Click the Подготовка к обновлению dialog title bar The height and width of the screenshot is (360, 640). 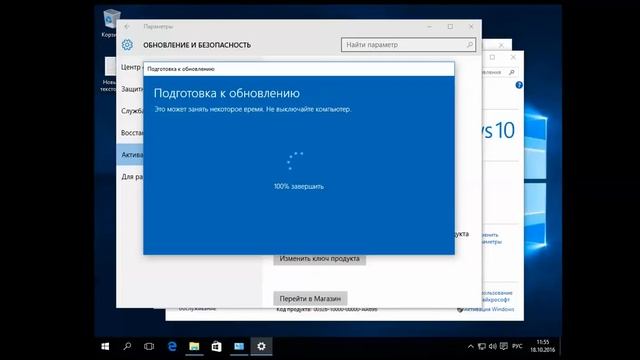pyautogui.click(x=299, y=69)
